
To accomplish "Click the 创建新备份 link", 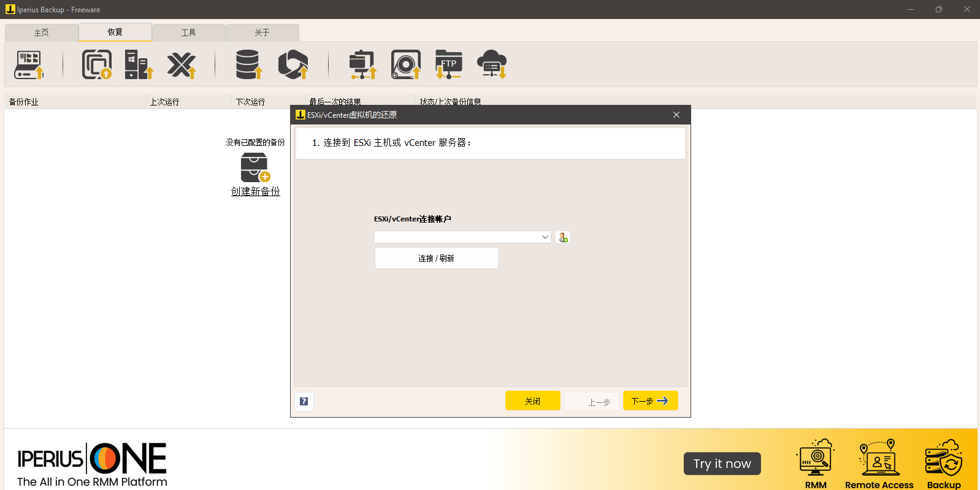I will click(255, 191).
